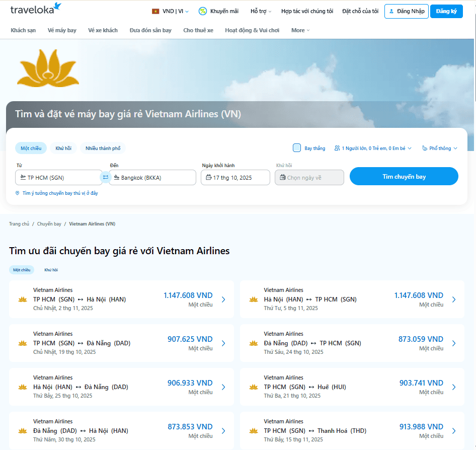This screenshot has width=476, height=450.
Task: Click the Chuyến bay breadcrumb link
Action: 49,224
